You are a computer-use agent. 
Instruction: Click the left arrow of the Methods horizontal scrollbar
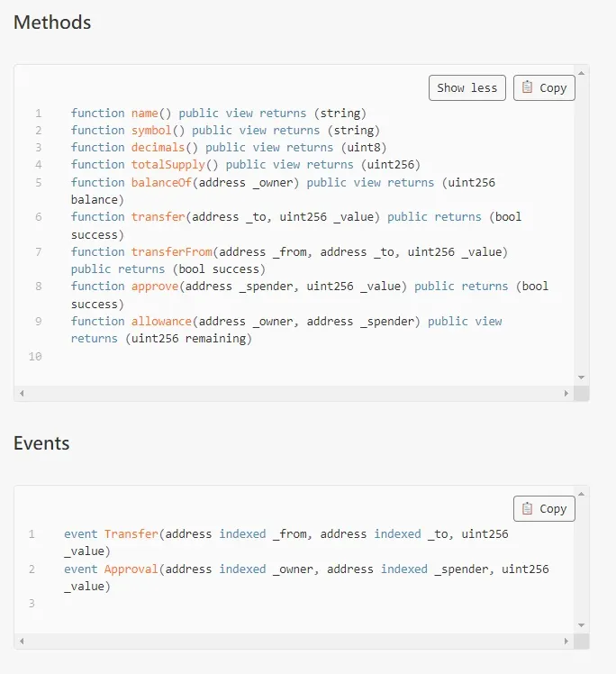22,394
